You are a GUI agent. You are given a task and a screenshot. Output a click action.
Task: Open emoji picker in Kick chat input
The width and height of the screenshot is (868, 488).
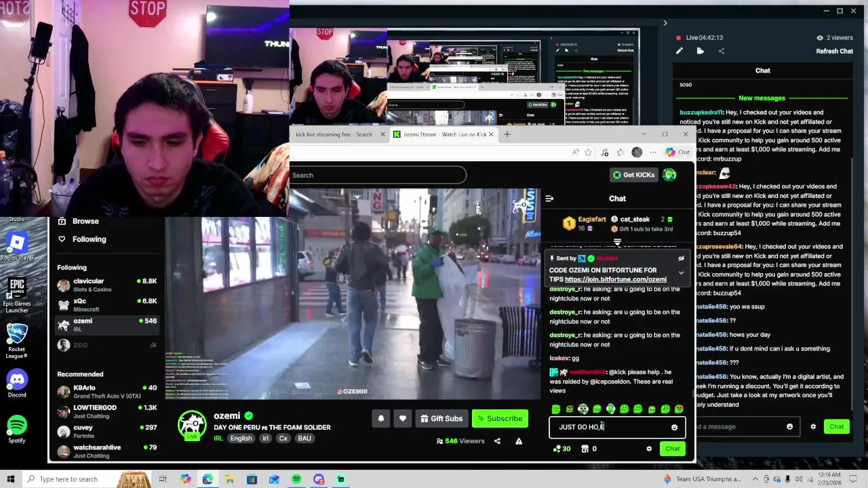coord(674,428)
